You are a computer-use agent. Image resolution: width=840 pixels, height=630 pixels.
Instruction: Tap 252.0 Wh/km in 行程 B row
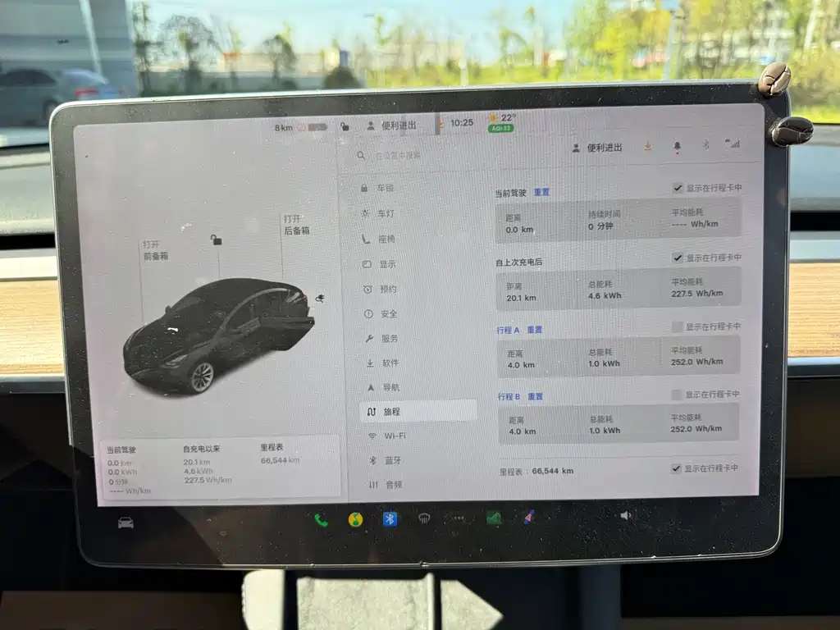pos(696,429)
